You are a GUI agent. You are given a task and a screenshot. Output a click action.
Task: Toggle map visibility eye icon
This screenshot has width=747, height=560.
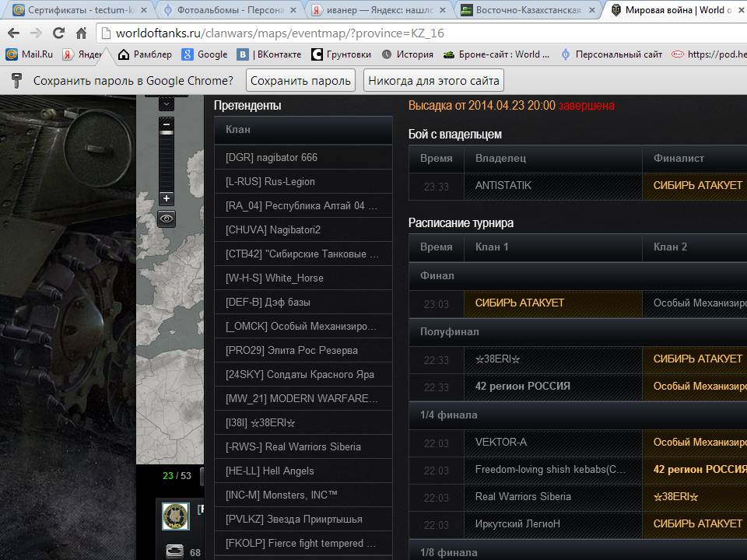point(167,219)
